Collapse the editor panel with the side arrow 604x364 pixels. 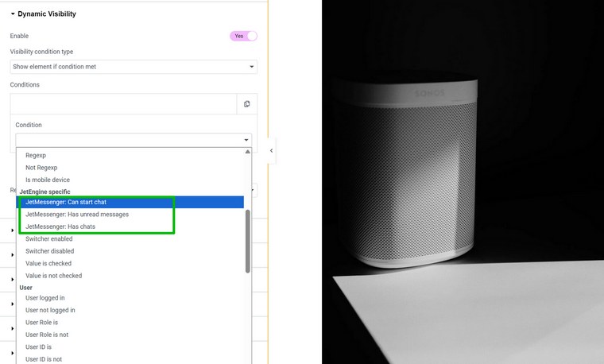click(x=271, y=151)
